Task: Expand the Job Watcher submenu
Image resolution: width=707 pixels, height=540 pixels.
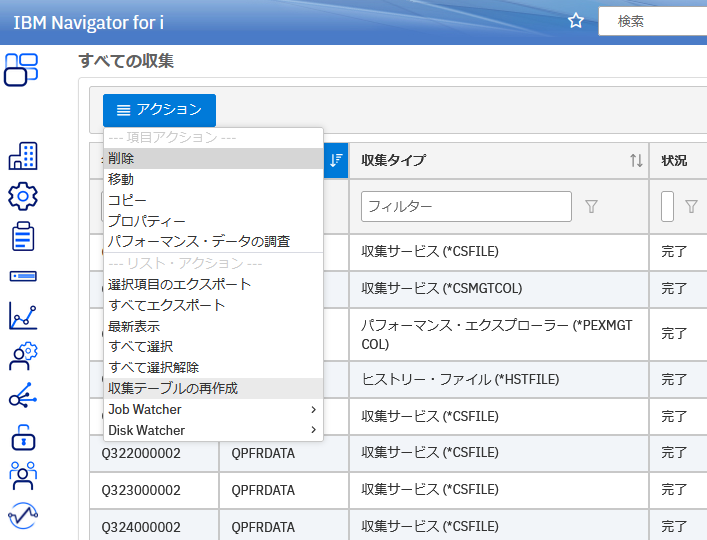Action: [214, 409]
